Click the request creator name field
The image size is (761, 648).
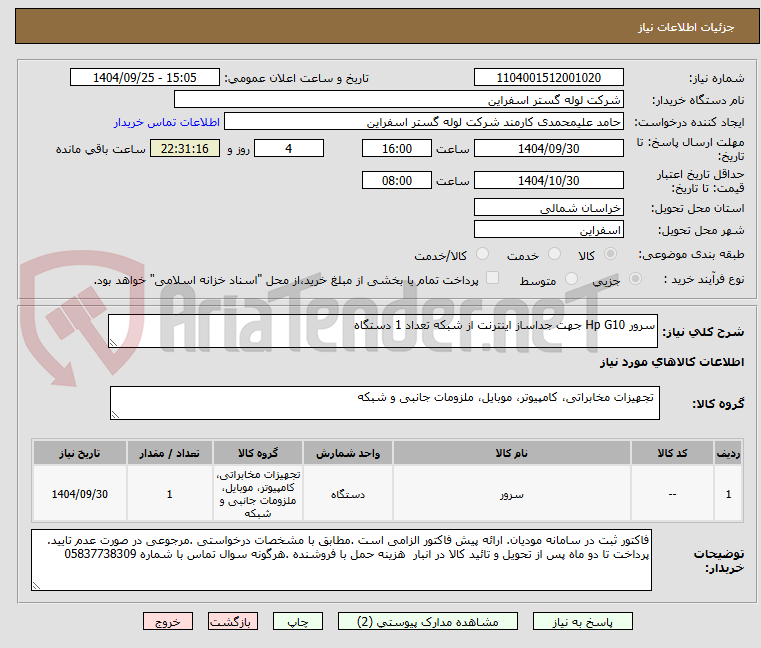click(x=424, y=122)
